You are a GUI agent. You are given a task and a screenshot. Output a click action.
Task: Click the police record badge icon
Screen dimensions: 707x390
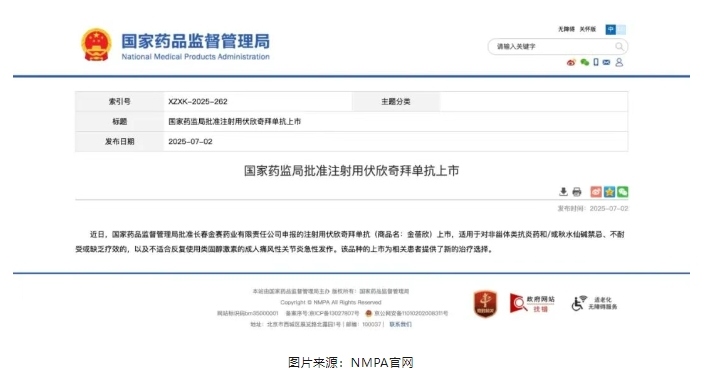coord(368,313)
